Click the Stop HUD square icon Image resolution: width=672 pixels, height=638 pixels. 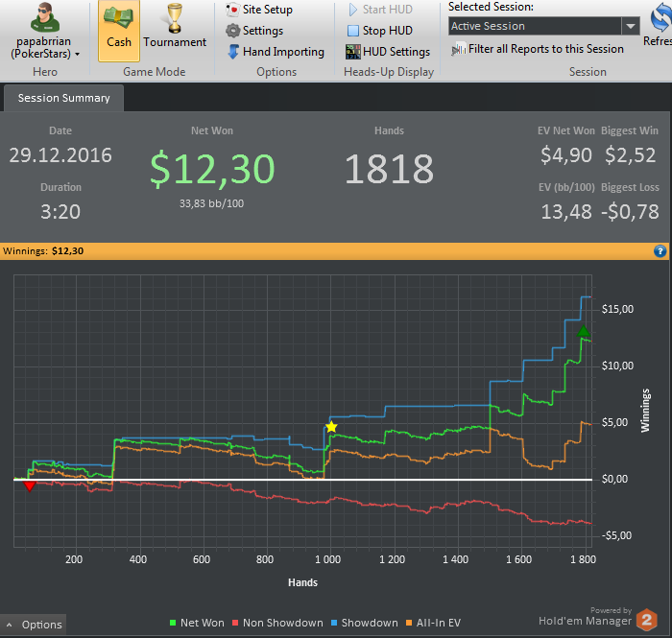point(352,31)
